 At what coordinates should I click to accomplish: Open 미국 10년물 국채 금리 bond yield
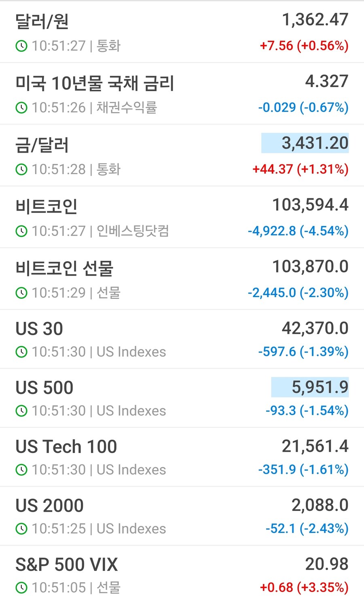[182, 94]
